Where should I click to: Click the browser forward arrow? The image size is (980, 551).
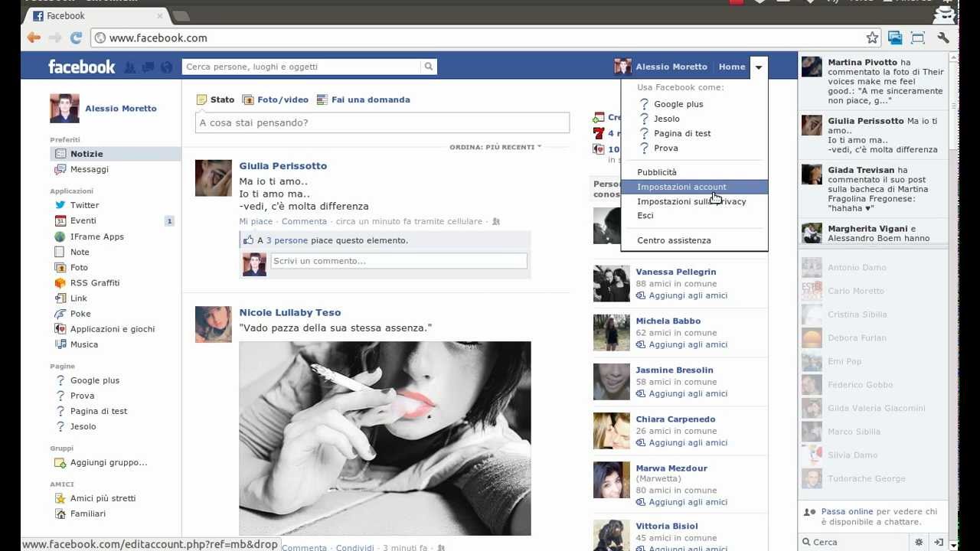click(55, 37)
